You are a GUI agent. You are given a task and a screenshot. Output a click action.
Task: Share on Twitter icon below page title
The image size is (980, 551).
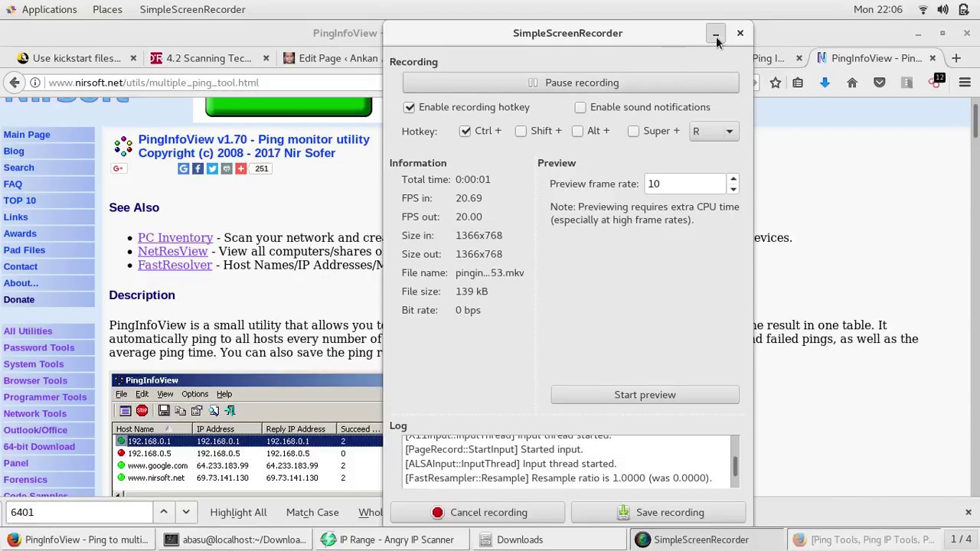click(x=212, y=168)
